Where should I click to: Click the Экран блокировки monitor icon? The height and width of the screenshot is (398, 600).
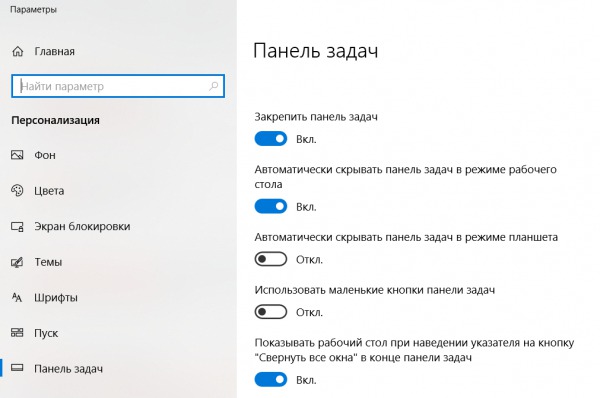tap(17, 227)
